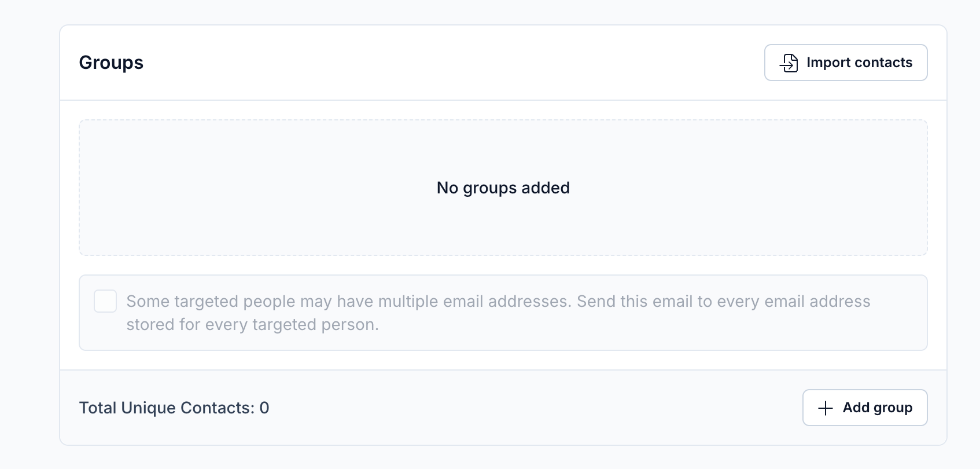Image resolution: width=980 pixels, height=469 pixels.
Task: Click the word "Total" in the footer
Action: click(97, 408)
